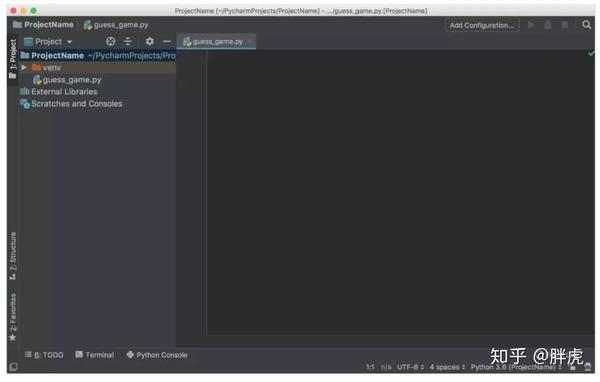The width and height of the screenshot is (600, 382).
Task: Open the Project view dropdown
Action: point(48,41)
